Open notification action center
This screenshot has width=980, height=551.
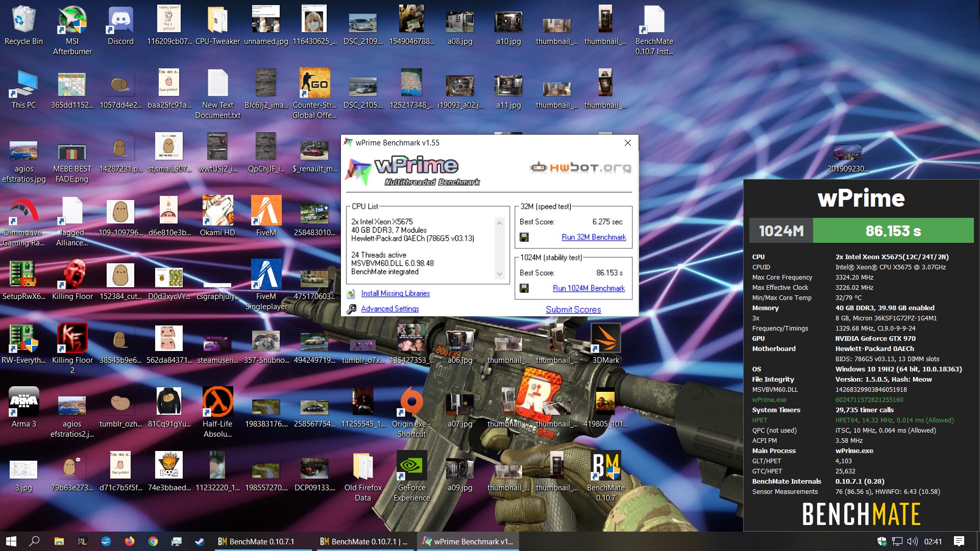coord(959,541)
